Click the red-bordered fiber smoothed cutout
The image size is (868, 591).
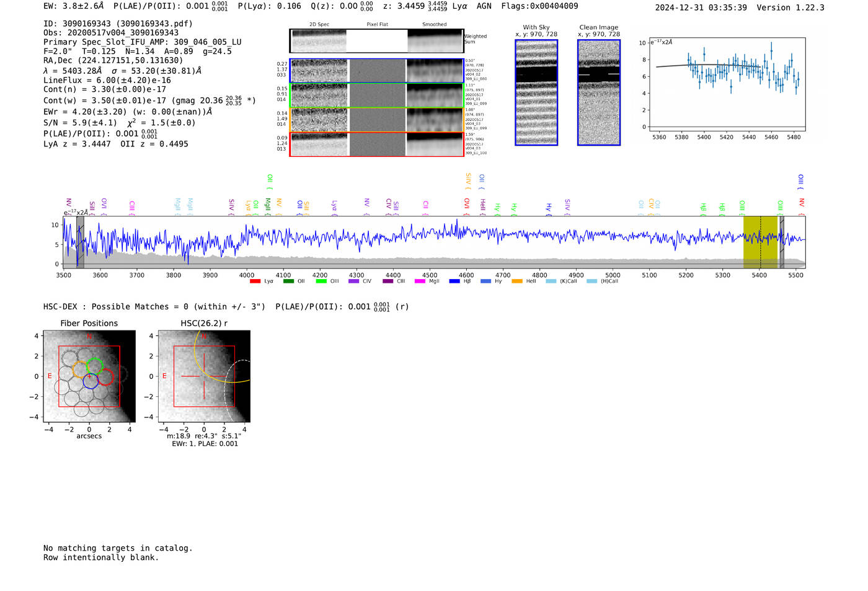click(435, 144)
